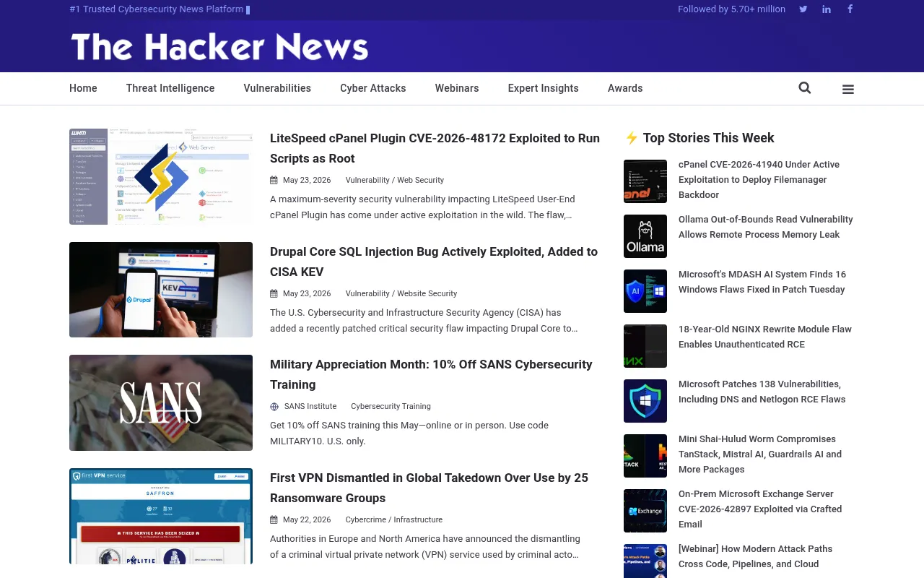This screenshot has width=924, height=578.
Task: Open the Expert Insights section
Action: pyautogui.click(x=544, y=88)
